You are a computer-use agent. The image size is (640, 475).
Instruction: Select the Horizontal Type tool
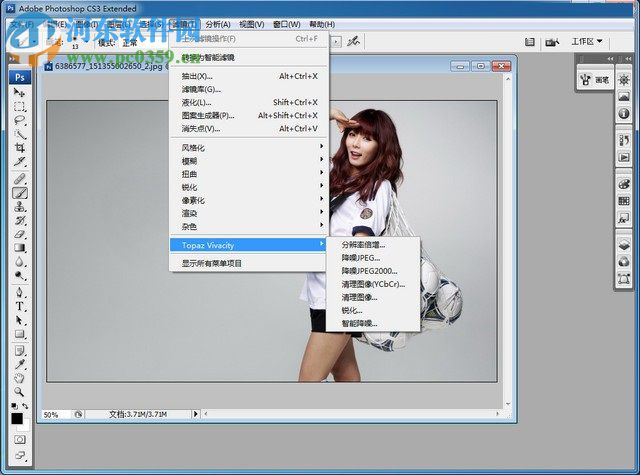[x=20, y=306]
